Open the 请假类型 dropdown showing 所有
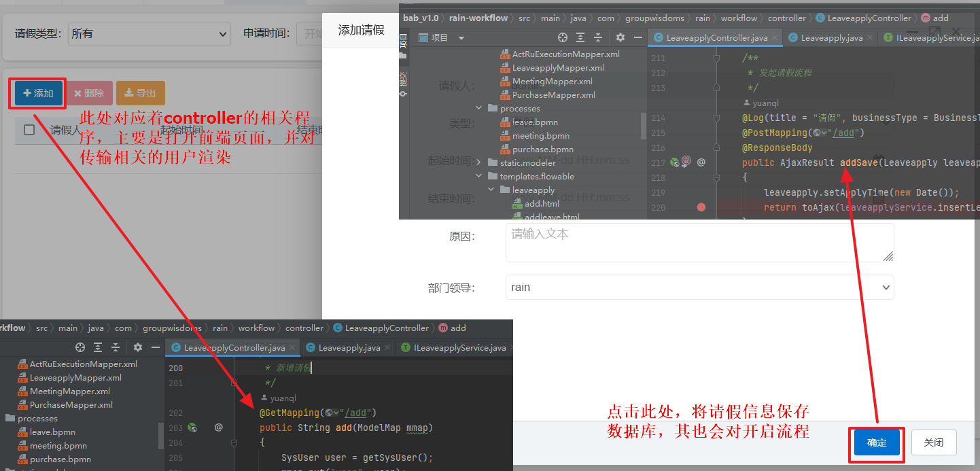Image resolution: width=980 pixels, height=471 pixels. [x=150, y=33]
